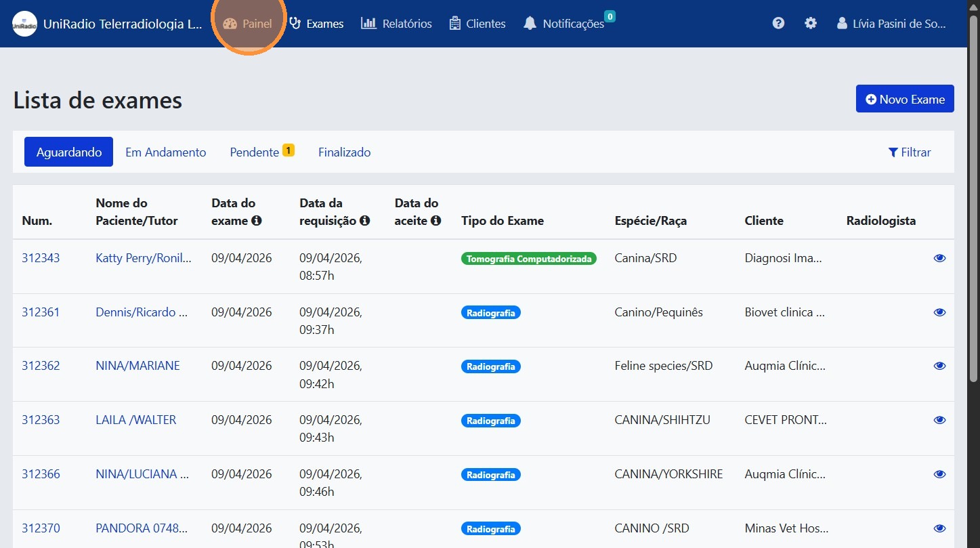This screenshot has height=548, width=980.
Task: Click the info icon beside Data do exame
Action: coord(257,221)
